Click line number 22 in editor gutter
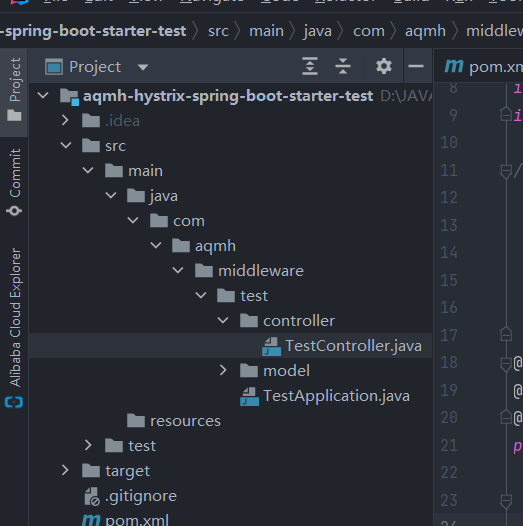Image resolution: width=523 pixels, height=526 pixels. point(449,473)
